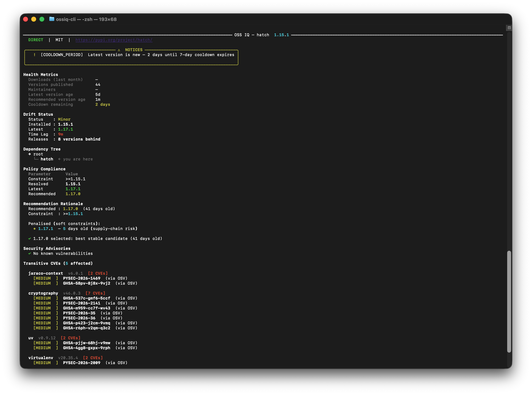
Task: Click advisory 'GHSA-m959-cc7f-wv43'
Action: pyautogui.click(x=87, y=308)
